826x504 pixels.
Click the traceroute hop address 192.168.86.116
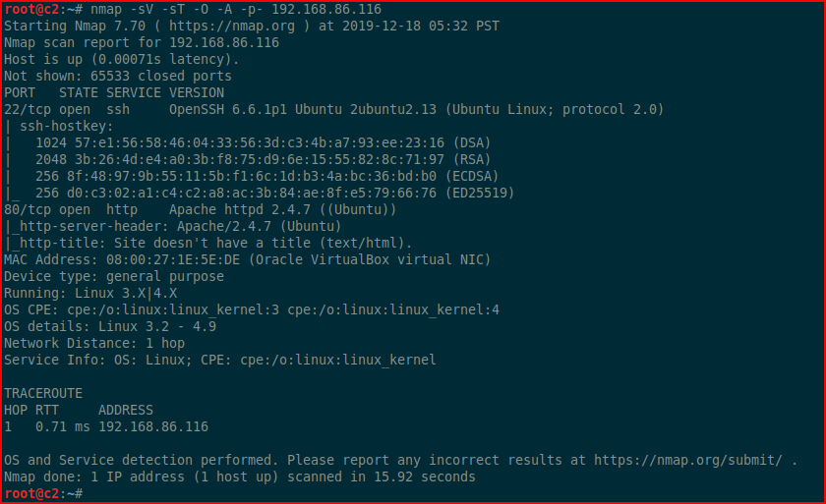tap(153, 426)
